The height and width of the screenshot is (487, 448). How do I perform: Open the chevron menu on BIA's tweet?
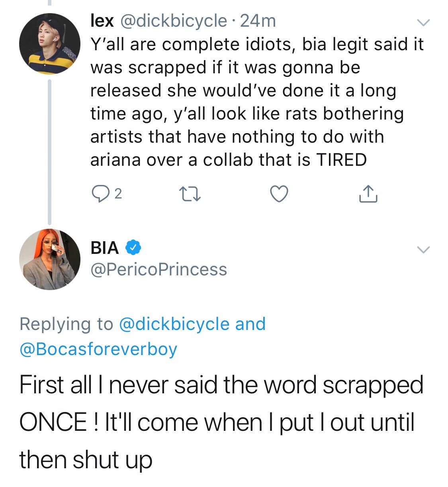pos(423,250)
